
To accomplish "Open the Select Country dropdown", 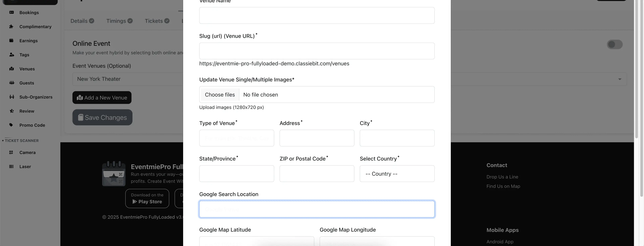I will pyautogui.click(x=397, y=174).
